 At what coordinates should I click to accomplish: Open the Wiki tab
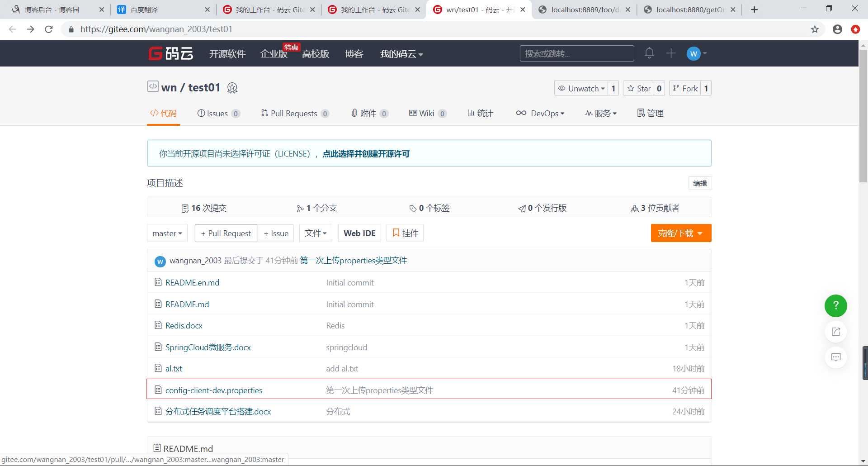[428, 113]
